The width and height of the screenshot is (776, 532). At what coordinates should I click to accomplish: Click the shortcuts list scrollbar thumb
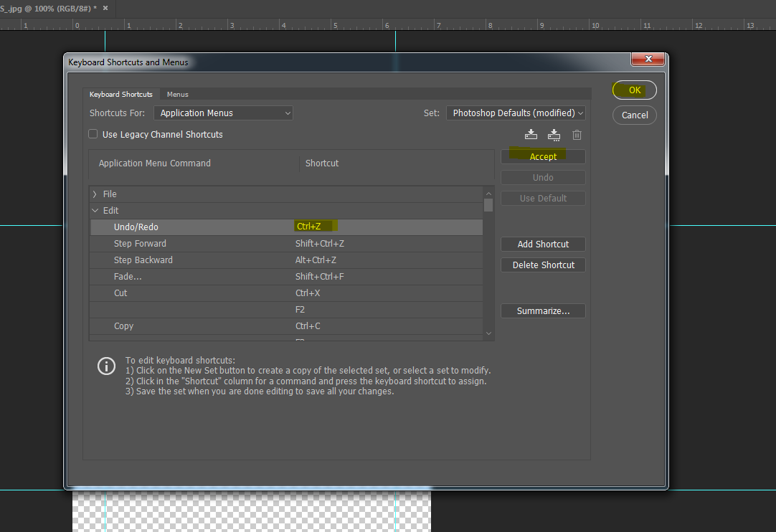pyautogui.click(x=488, y=205)
